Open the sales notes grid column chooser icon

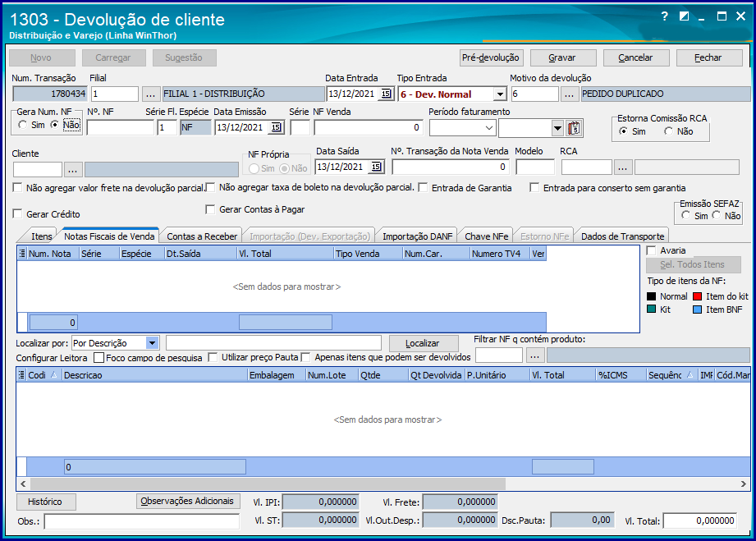[21, 253]
